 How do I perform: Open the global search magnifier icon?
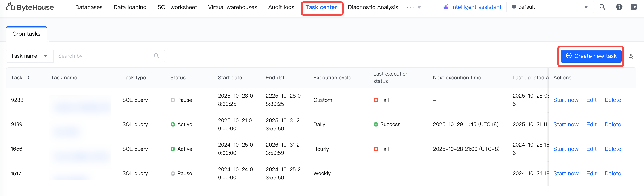point(602,7)
